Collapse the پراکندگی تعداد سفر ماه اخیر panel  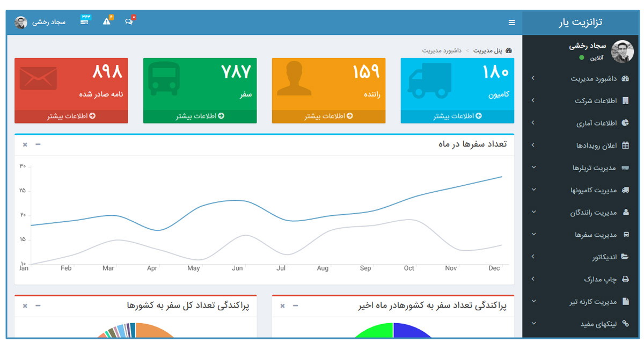(x=295, y=306)
